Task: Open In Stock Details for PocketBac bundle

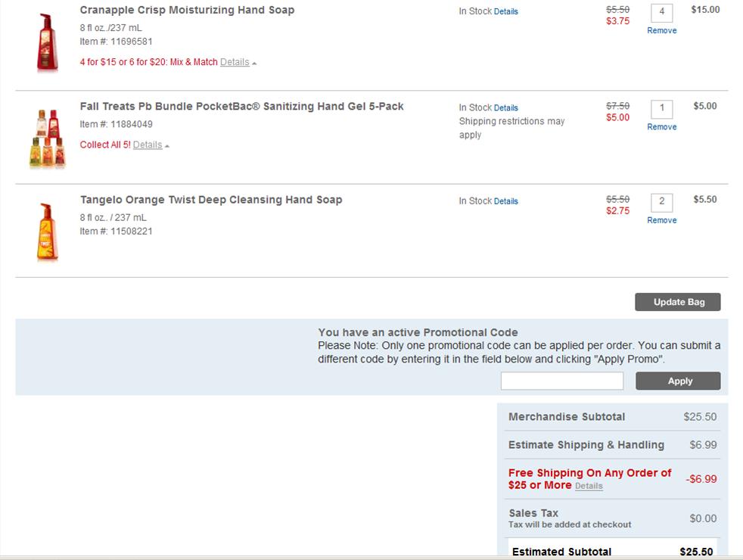Action: pos(506,107)
